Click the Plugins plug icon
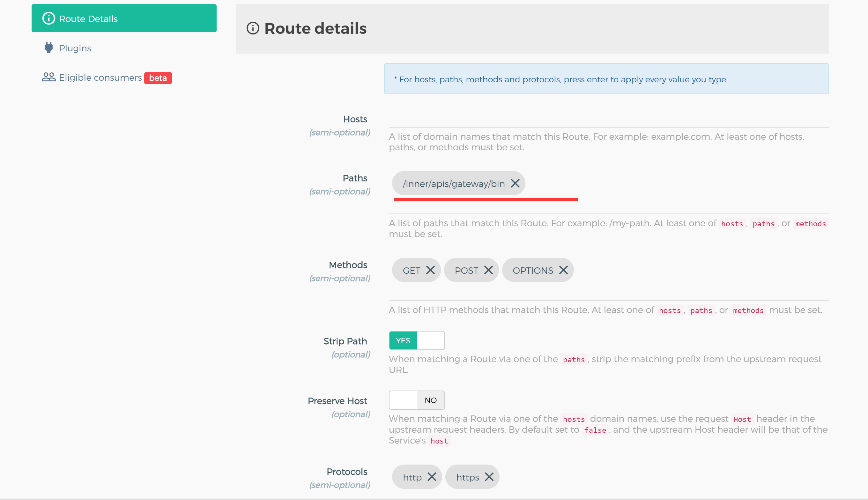 [x=49, y=48]
